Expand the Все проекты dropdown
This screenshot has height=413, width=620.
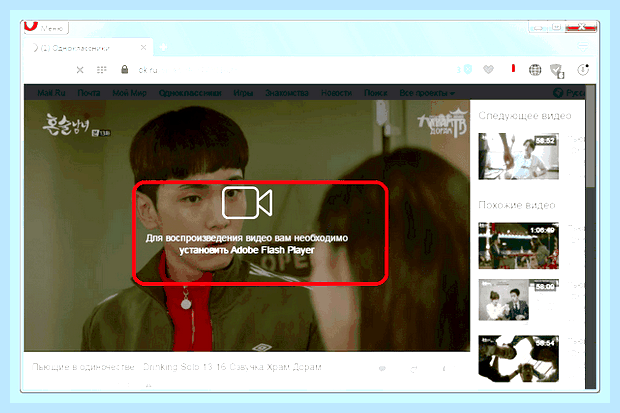[x=427, y=93]
